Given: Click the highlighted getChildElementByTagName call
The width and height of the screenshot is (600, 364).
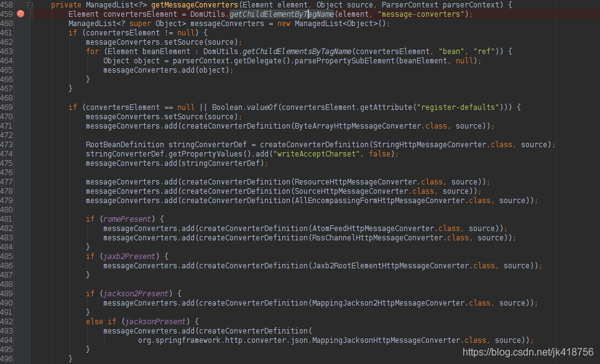Looking at the screenshot, I should point(282,14).
